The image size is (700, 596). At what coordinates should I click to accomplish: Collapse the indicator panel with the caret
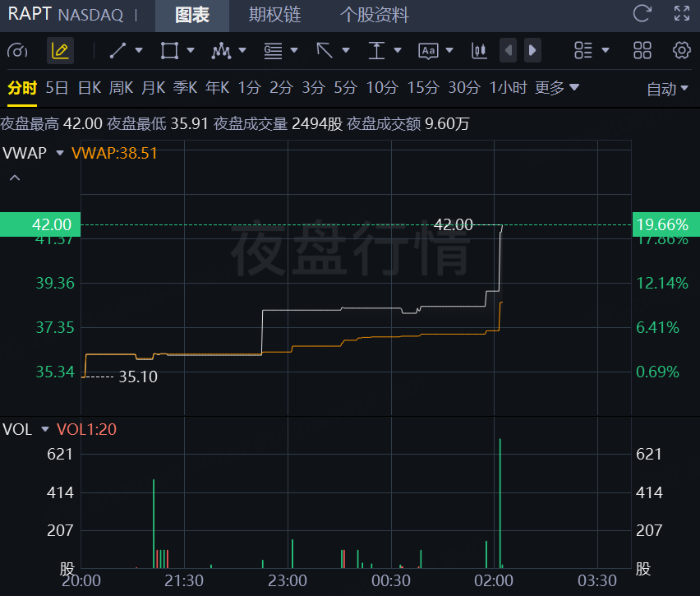tap(15, 178)
